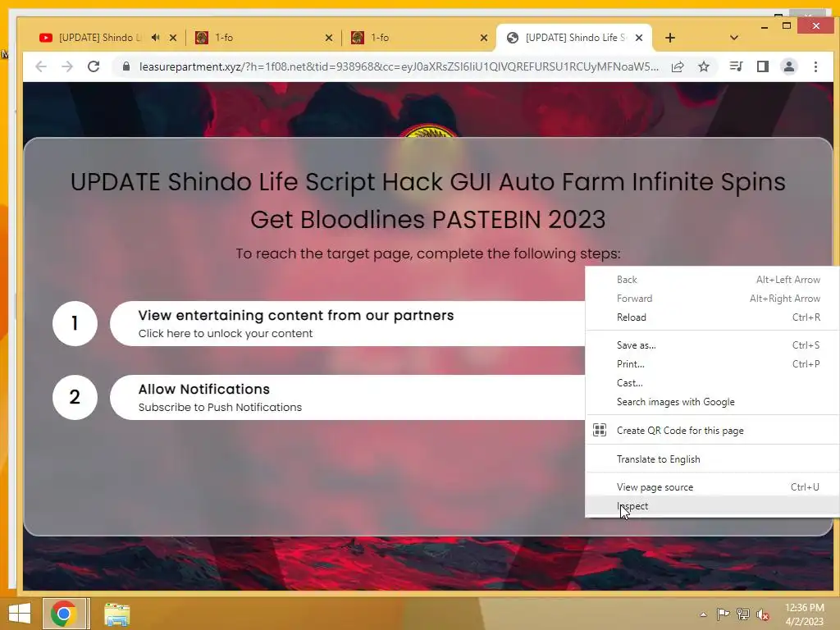Open a new tab with the plus button

(x=669, y=38)
